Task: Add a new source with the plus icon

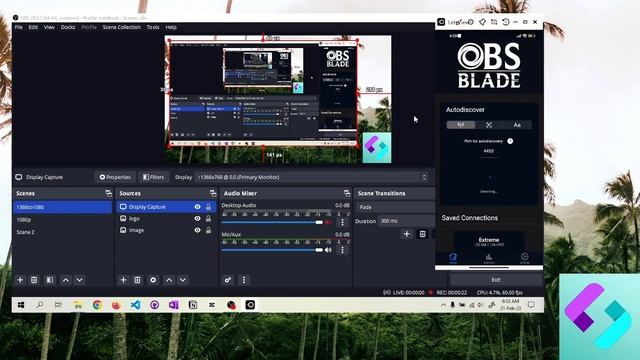Action: click(123, 280)
